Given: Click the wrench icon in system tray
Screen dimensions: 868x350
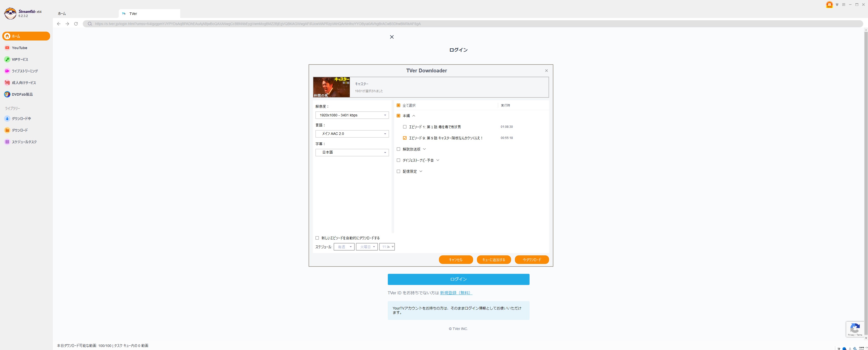Looking at the screenshot, I should [855, 349].
